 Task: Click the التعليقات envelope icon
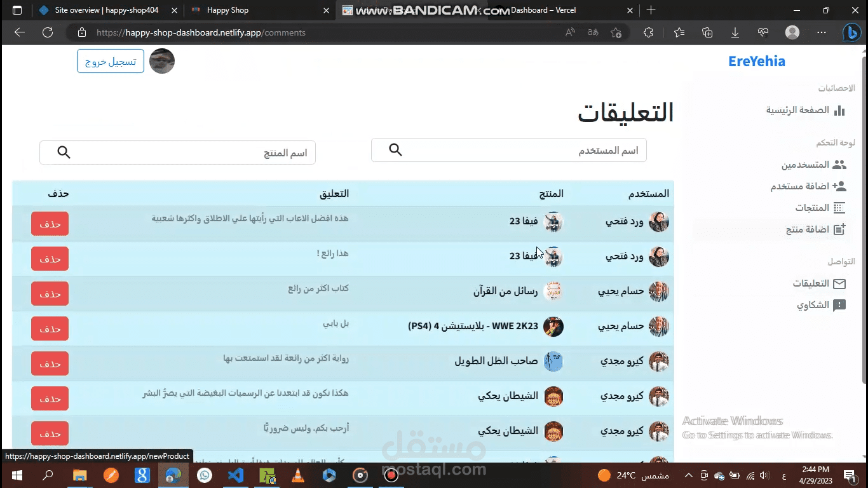(839, 284)
